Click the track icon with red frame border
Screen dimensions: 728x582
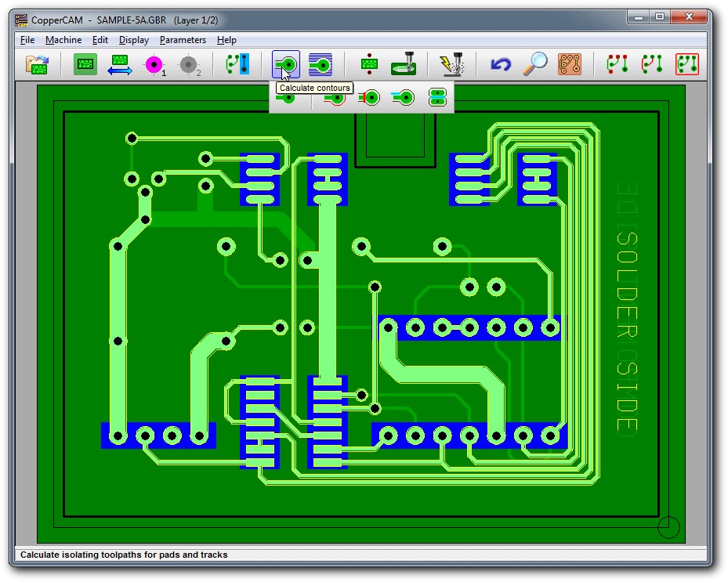(x=687, y=64)
